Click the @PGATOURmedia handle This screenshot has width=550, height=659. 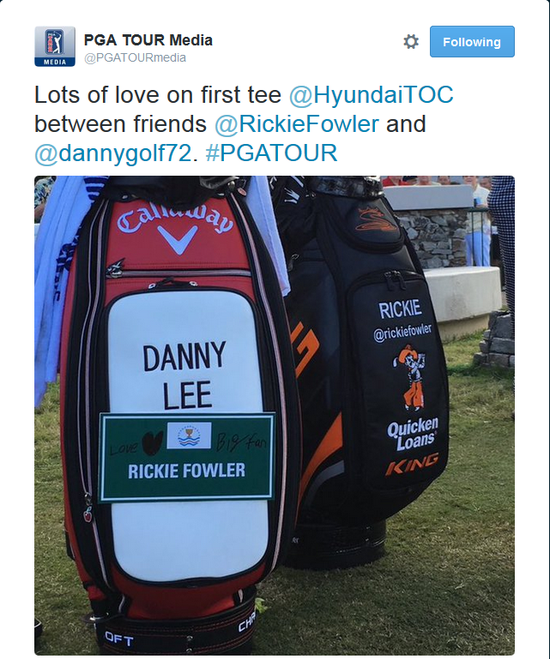pyautogui.click(x=135, y=58)
